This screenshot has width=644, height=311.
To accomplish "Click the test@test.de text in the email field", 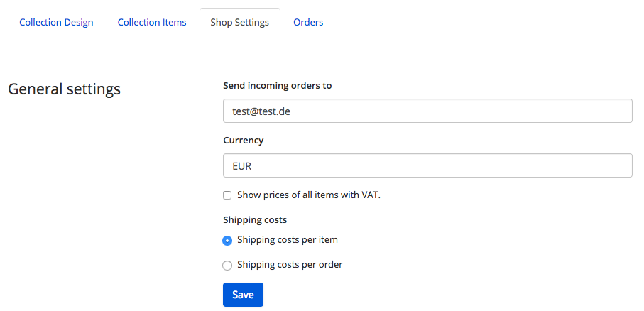I will coord(261,111).
